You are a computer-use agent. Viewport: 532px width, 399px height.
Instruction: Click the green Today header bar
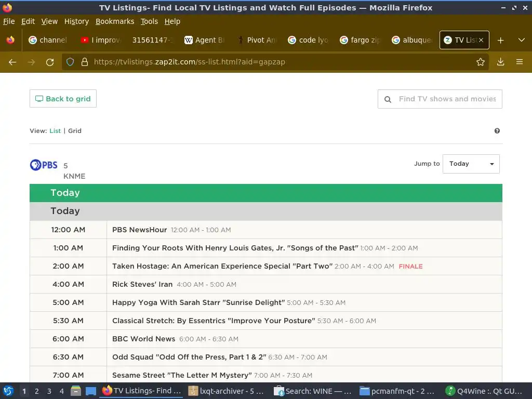click(266, 193)
